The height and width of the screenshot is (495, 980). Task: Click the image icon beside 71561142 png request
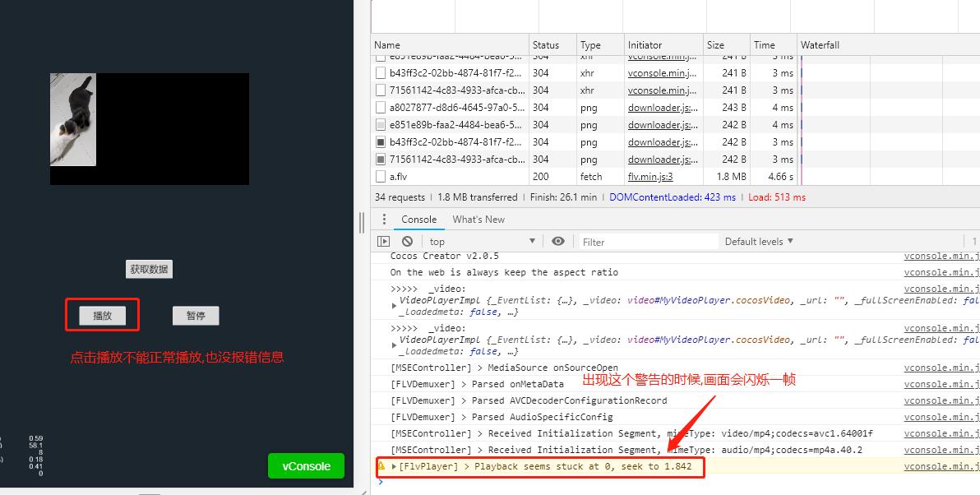click(381, 159)
